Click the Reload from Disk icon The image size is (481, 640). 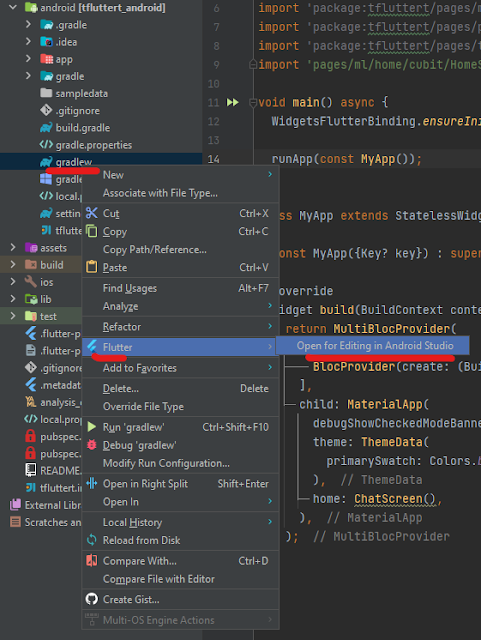pyautogui.click(x=92, y=540)
